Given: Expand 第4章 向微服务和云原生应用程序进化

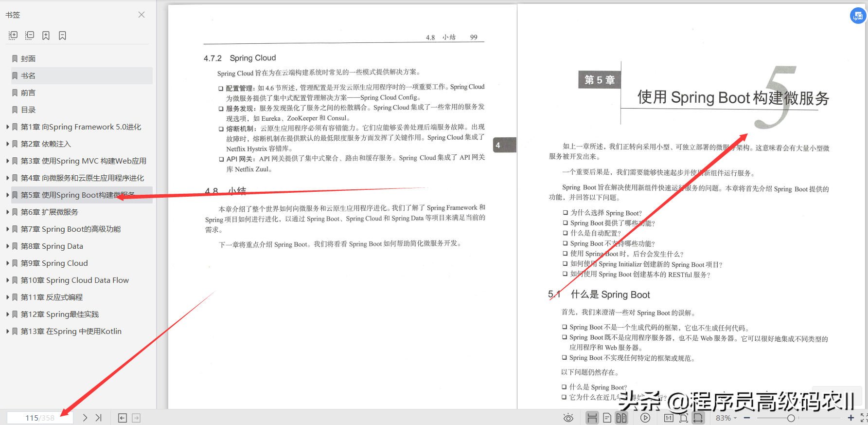Looking at the screenshot, I should coord(7,178).
